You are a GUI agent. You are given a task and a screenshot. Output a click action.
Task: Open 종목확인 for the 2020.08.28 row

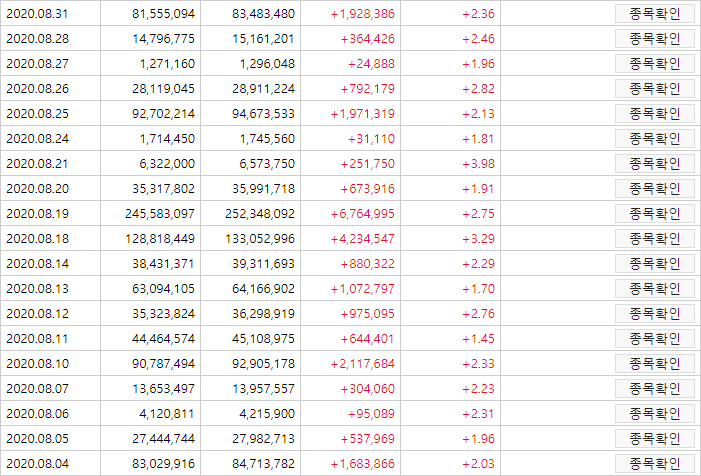(655, 39)
